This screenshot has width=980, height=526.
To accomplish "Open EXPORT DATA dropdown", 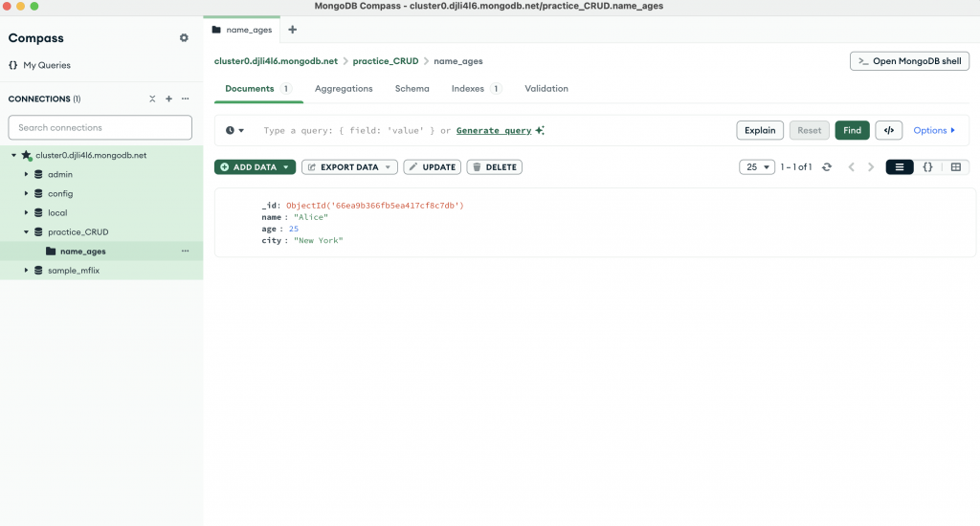I will [349, 166].
